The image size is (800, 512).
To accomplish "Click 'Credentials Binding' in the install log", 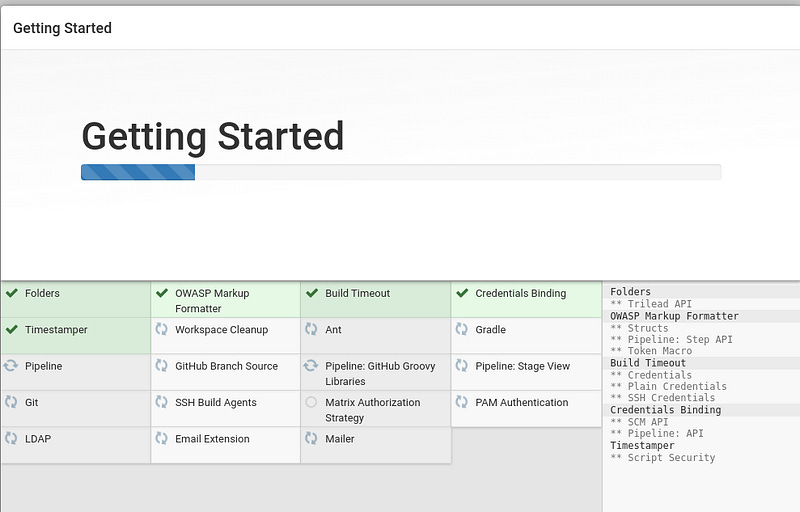I will point(666,409).
